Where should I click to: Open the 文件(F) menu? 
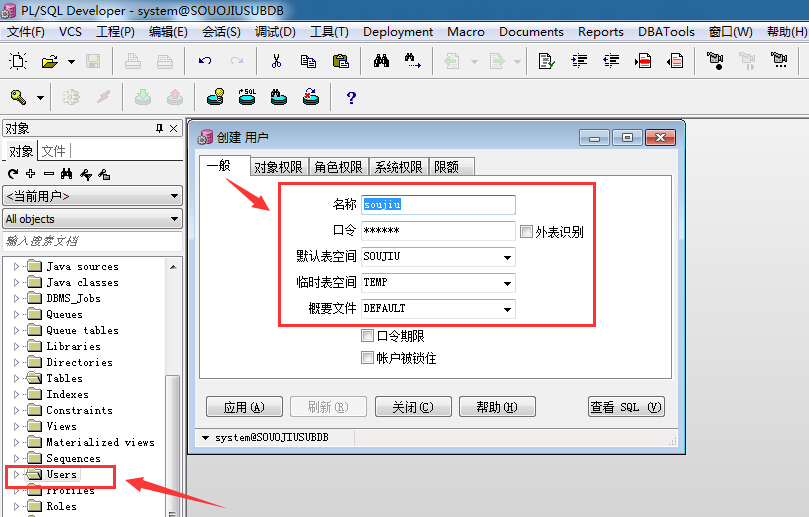pos(25,32)
